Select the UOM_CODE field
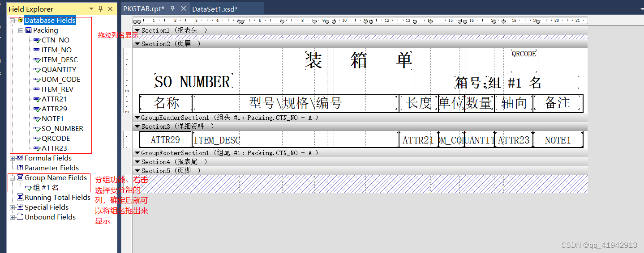This screenshot has height=253, width=644. tap(61, 80)
